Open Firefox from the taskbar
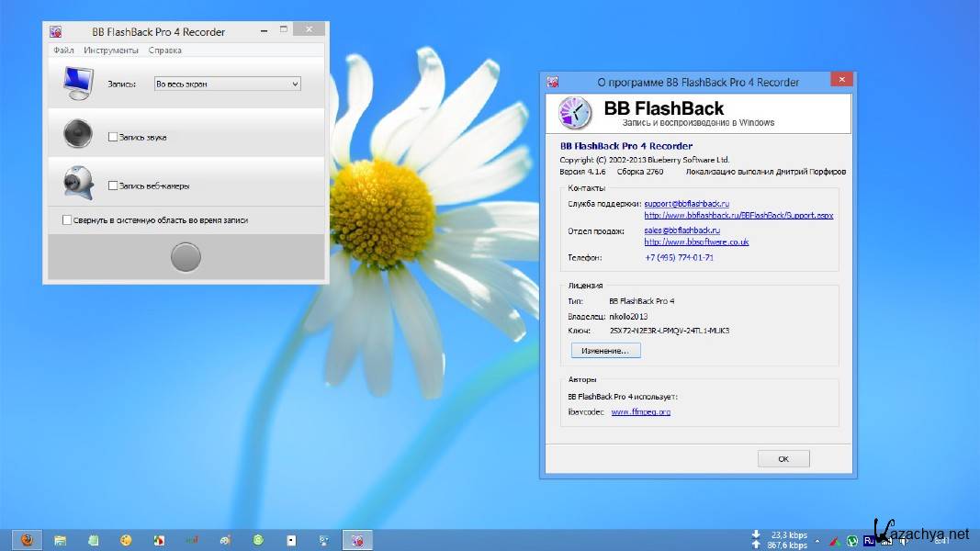 tap(27, 540)
